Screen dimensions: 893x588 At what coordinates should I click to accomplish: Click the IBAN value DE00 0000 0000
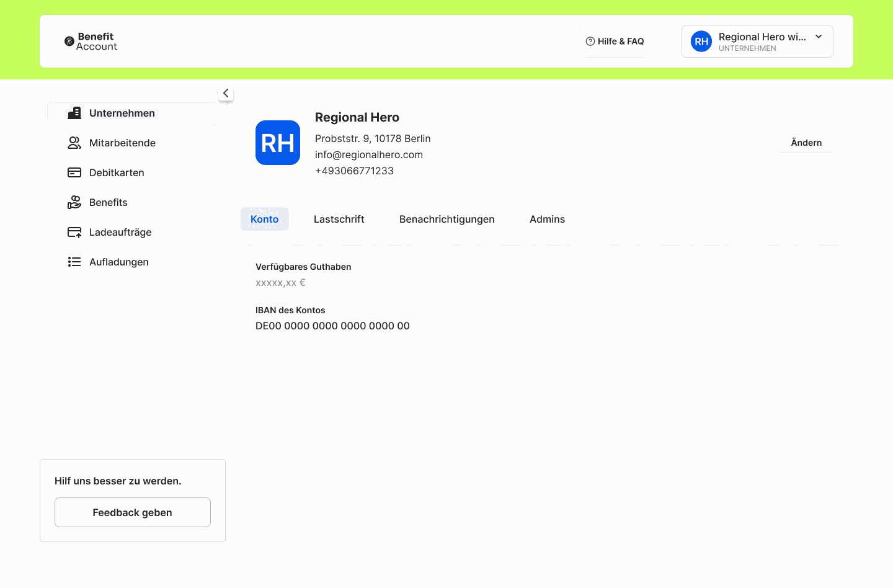point(332,326)
